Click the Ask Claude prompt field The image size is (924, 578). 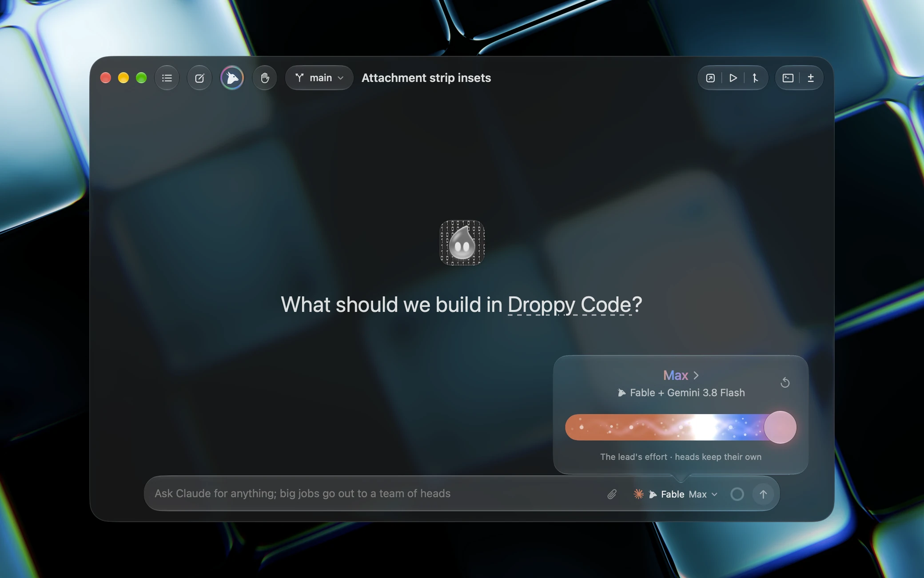375,494
